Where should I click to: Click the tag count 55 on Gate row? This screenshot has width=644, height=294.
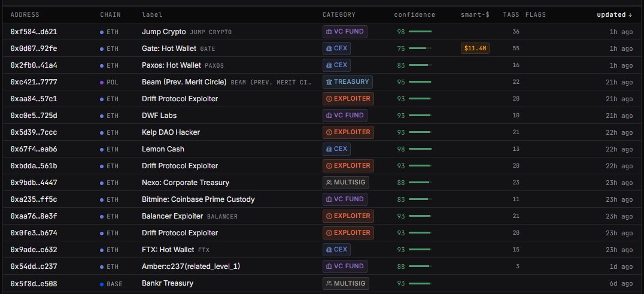[x=516, y=49]
